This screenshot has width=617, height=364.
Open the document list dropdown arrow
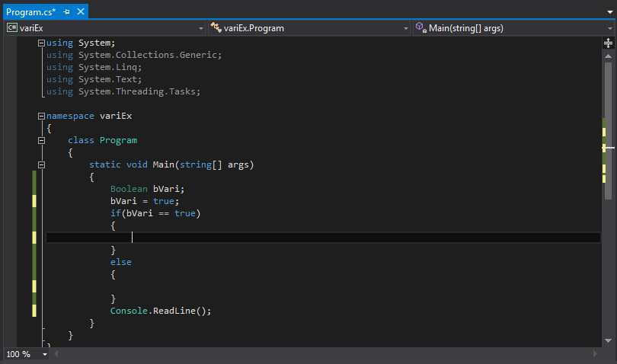point(610,12)
